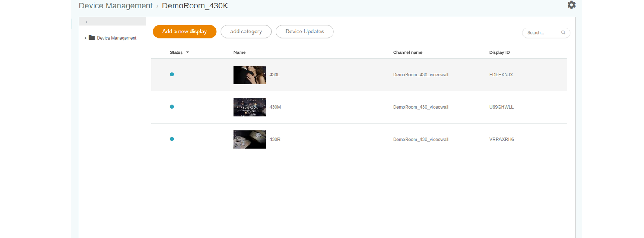The width and height of the screenshot is (644, 238).
Task: Expand the Device Management tree node
Action: pyautogui.click(x=86, y=38)
